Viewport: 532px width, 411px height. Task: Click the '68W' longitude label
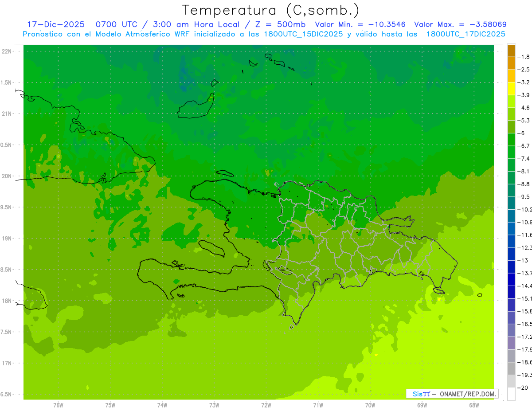tap(474, 405)
